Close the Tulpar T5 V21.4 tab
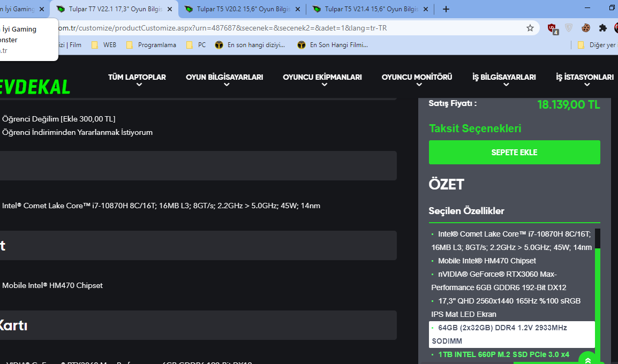Image resolution: width=618 pixels, height=364 pixels. click(x=426, y=9)
